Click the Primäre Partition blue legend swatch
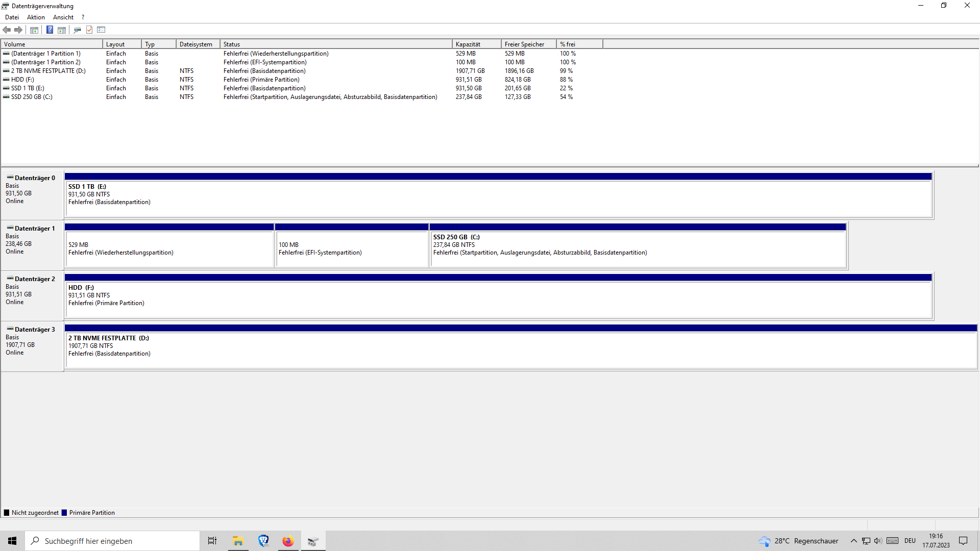The height and width of the screenshot is (551, 980). pos(64,513)
